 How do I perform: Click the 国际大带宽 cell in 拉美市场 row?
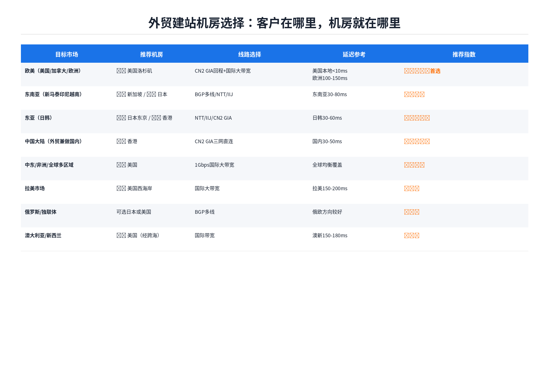(x=207, y=188)
